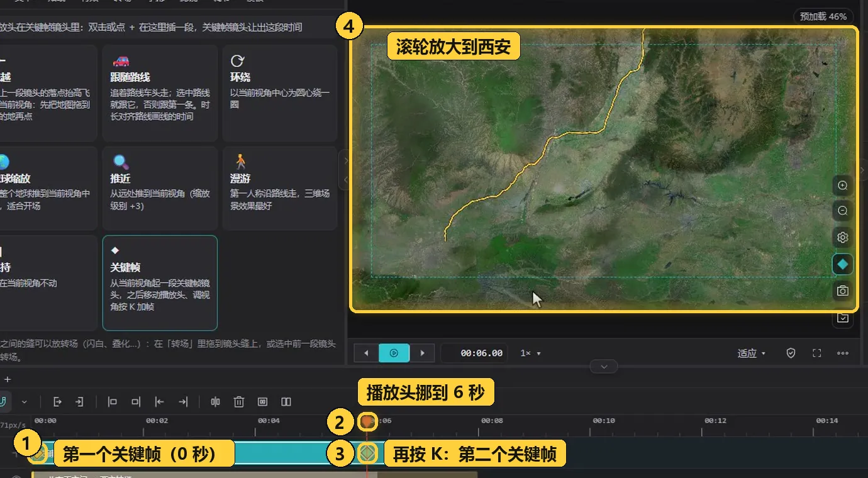Screen dimensions: 868x478
Task: Step forward one frame
Action: pyautogui.click(x=422, y=353)
